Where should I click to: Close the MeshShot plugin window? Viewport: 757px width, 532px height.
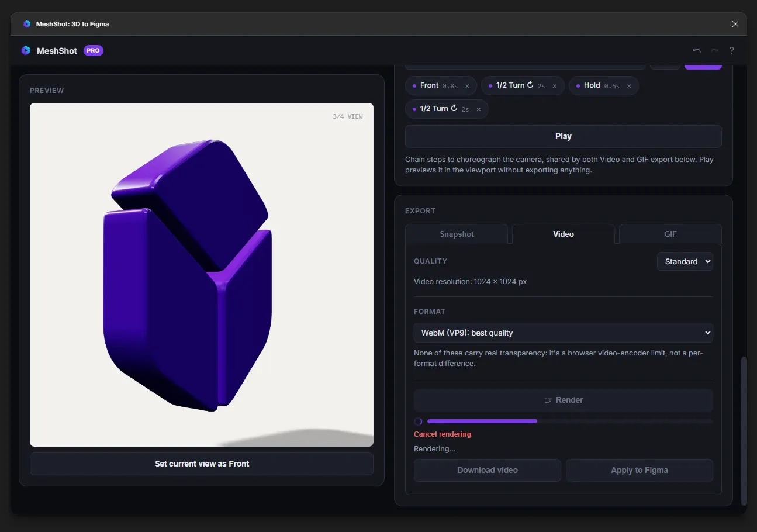(735, 24)
